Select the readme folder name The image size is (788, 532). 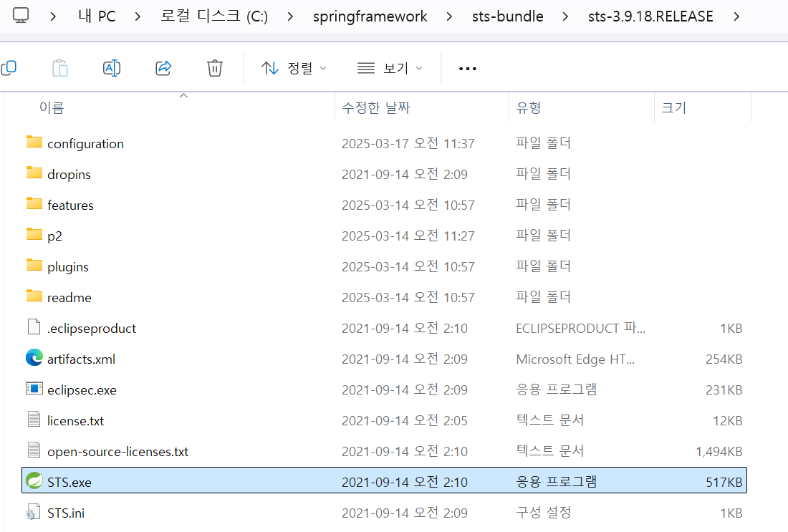69,297
